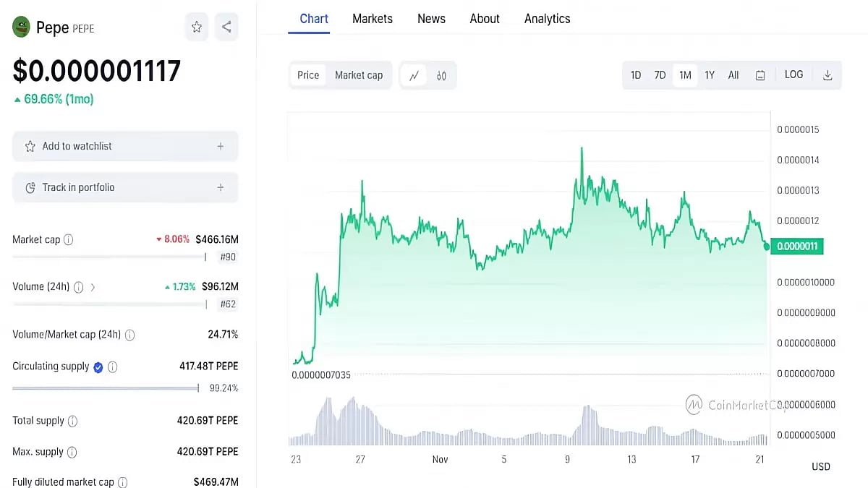Click the Pepe frog logo
Image resolution: width=868 pixels, height=488 pixels.
coord(21,26)
